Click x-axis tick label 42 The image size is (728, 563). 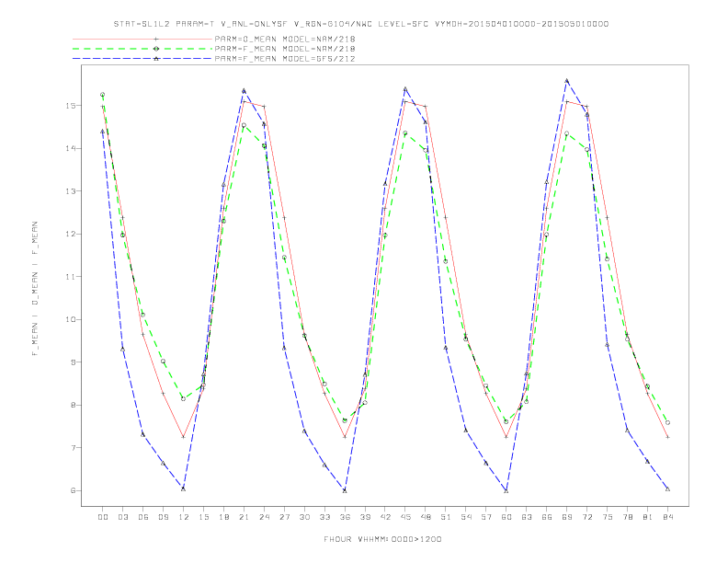click(385, 517)
